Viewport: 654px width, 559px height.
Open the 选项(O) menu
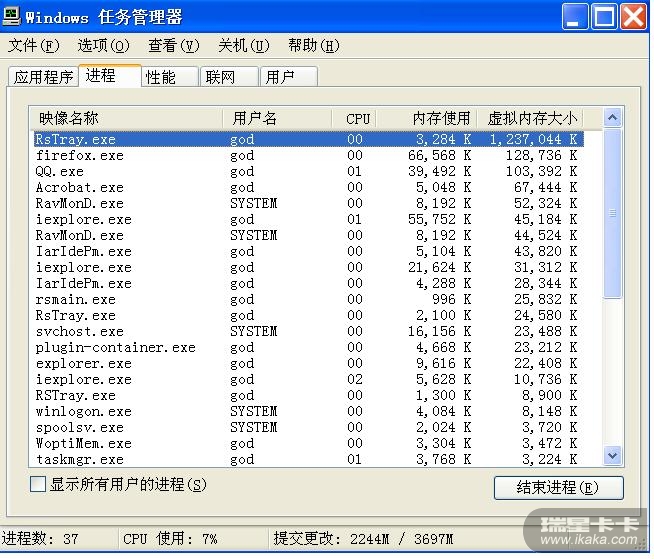click(103, 45)
